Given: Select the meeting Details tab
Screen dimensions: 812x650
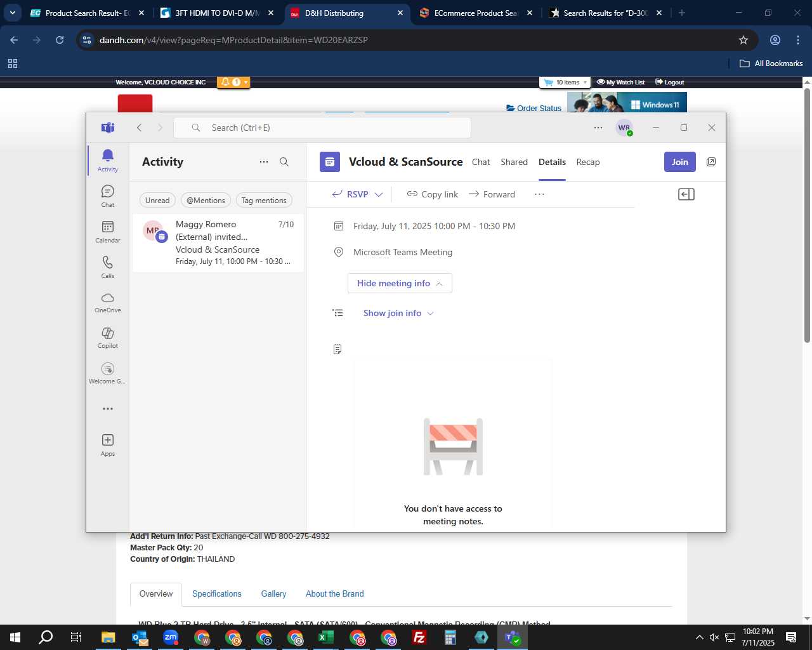Looking at the screenshot, I should (552, 162).
